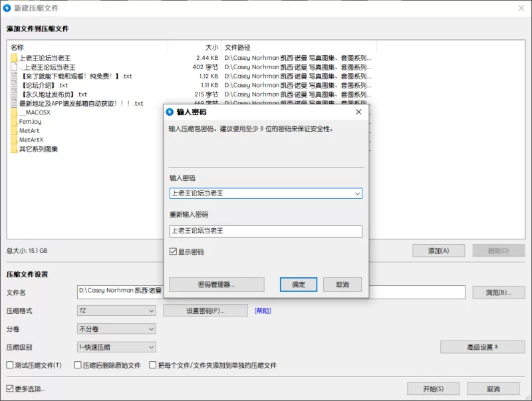Click the text file icon beside 论坛介绍

point(14,85)
